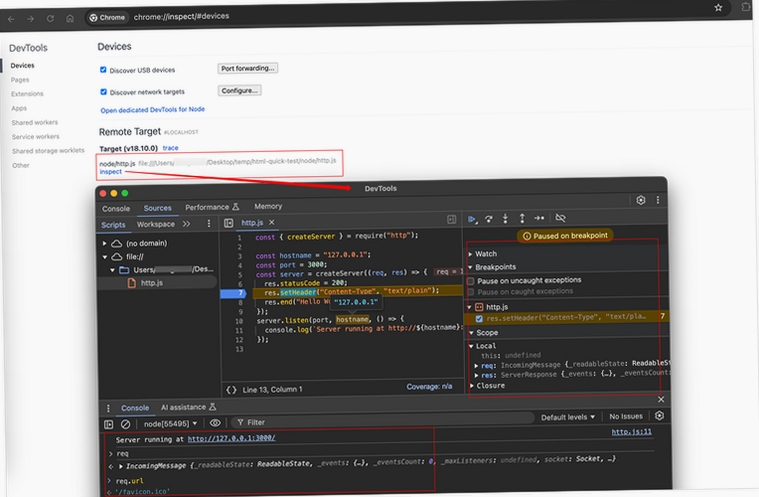Reload the chrome inspect page

point(50,18)
